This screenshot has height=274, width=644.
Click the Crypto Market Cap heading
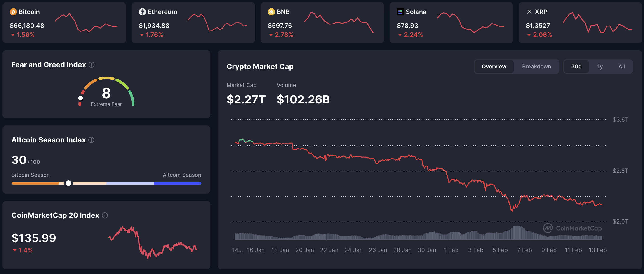tap(260, 67)
